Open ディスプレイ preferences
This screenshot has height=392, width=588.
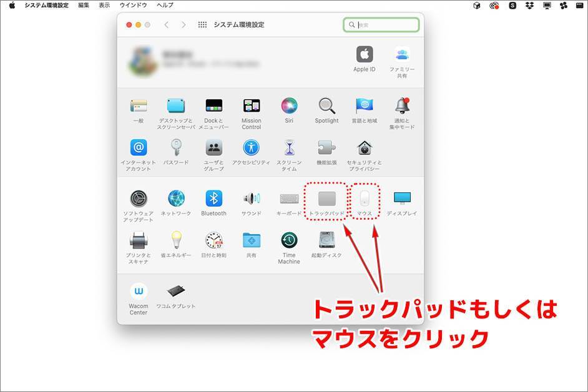[x=402, y=198]
